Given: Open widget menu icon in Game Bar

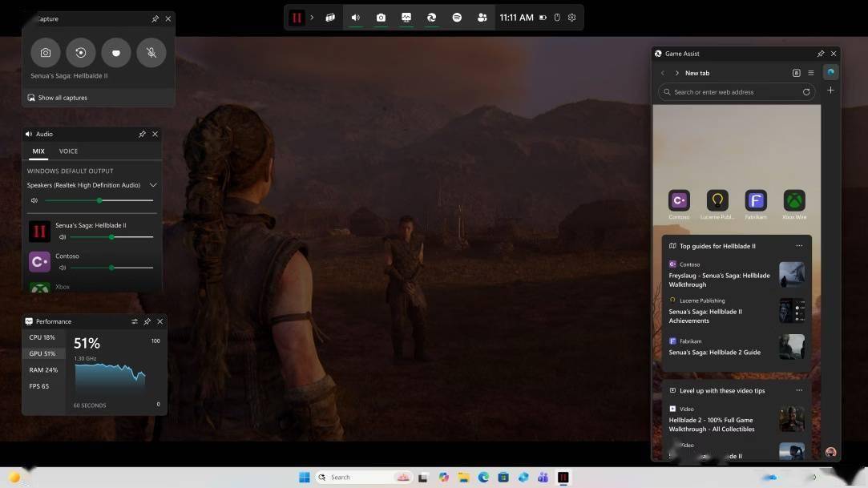Looking at the screenshot, I should point(330,18).
